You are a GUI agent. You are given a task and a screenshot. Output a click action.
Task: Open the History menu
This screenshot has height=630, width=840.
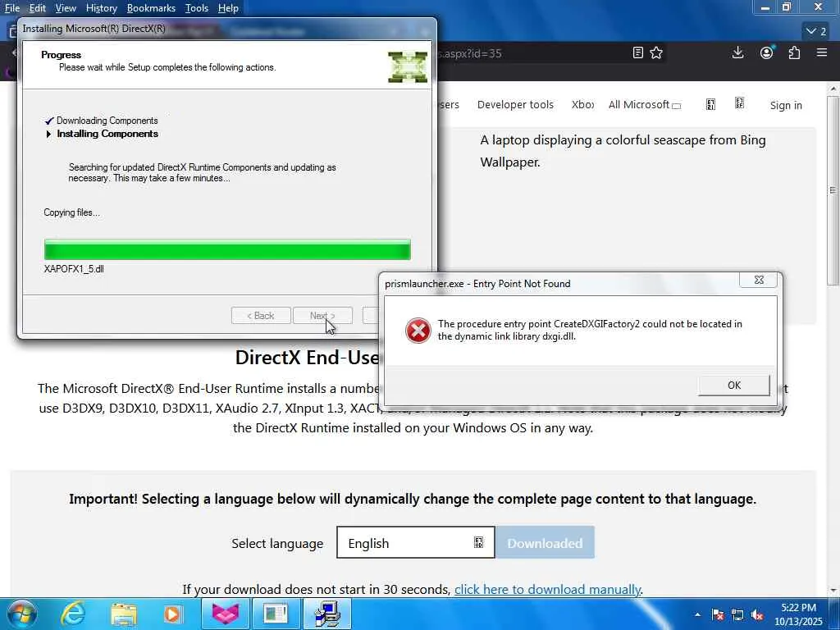101,8
